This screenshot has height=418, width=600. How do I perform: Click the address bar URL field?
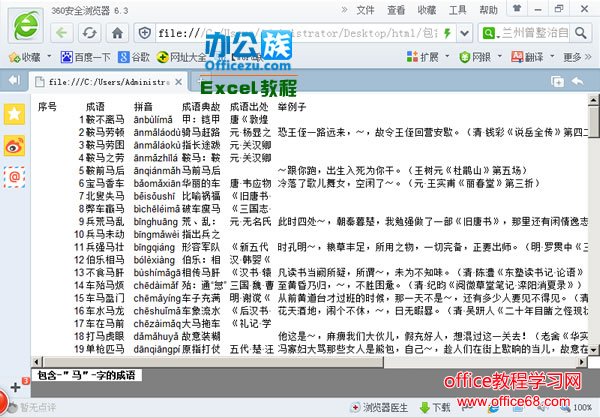pos(297,33)
